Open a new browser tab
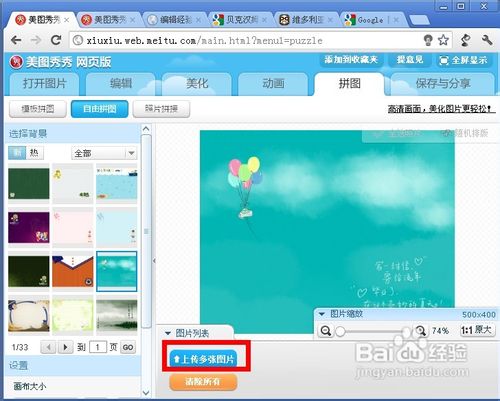Image resolution: width=500 pixels, height=401 pixels. [x=419, y=21]
